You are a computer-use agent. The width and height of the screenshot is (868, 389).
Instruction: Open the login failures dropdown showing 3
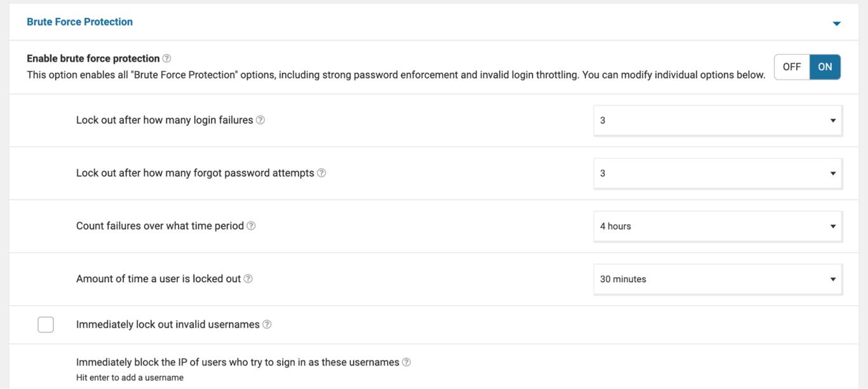(717, 119)
